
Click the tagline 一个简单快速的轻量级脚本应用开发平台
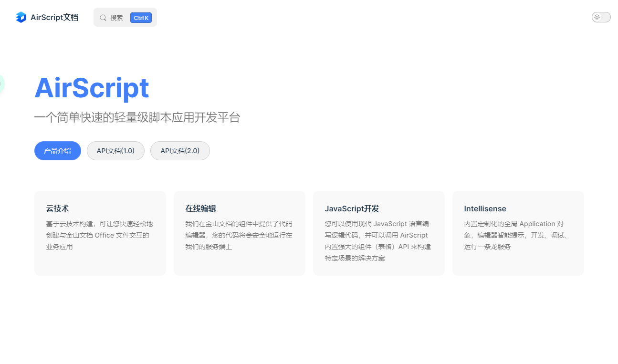point(137,117)
